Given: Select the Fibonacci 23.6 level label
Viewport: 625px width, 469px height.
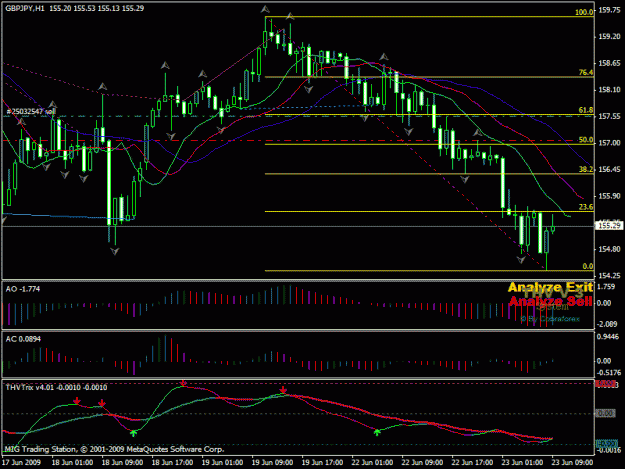Looking at the screenshot, I should [x=586, y=207].
